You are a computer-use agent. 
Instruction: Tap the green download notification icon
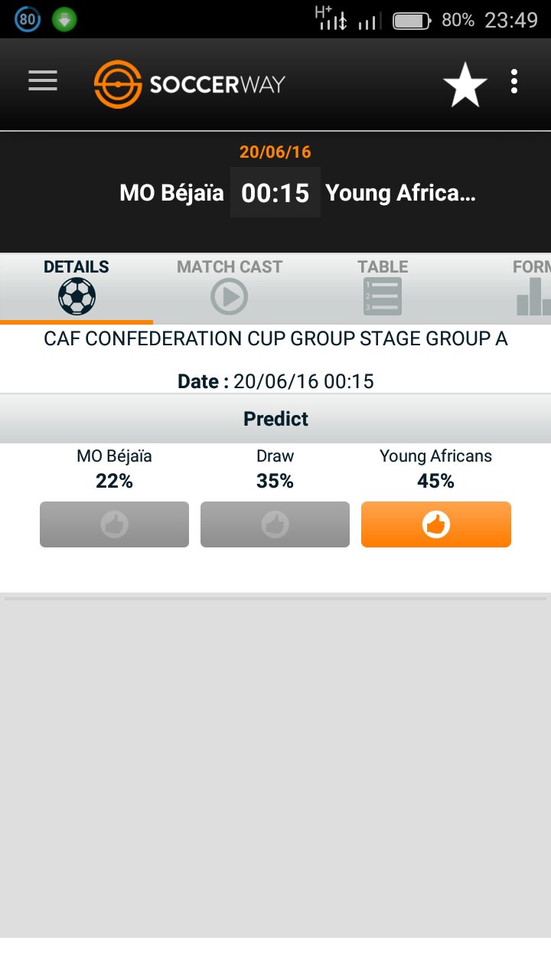(64, 20)
